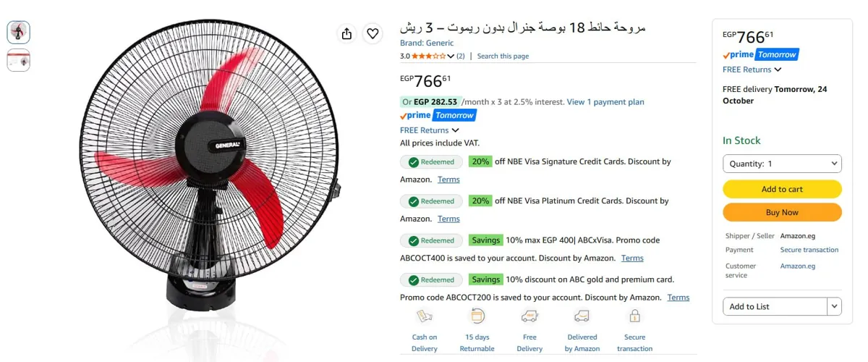Expand FREE Returns under the price
Screen dimensions: 868x362
point(430,130)
